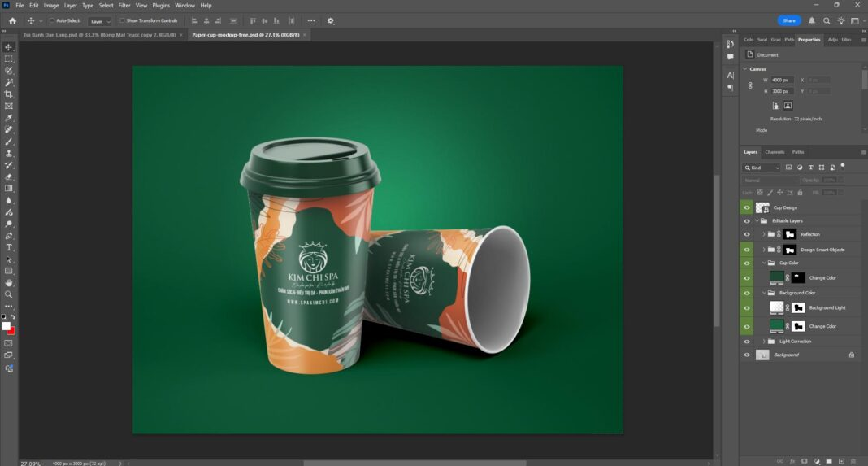Select the History Brush tool
Viewport: 868px width, 466px height.
[x=8, y=165]
